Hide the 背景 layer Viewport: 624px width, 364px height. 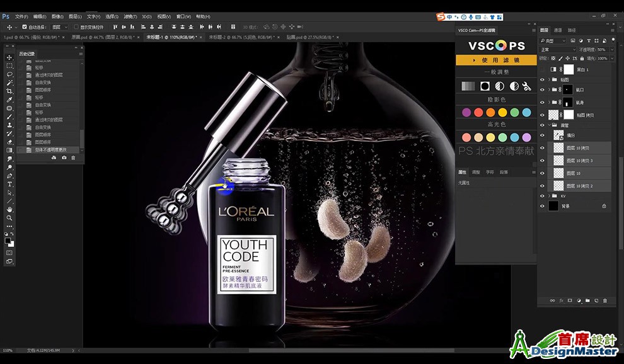(x=542, y=206)
